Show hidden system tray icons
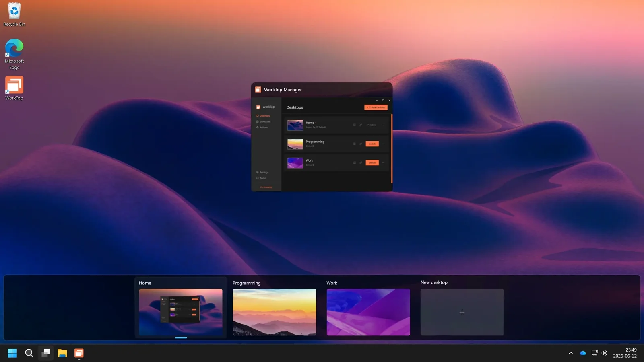644x362 pixels. (x=571, y=353)
